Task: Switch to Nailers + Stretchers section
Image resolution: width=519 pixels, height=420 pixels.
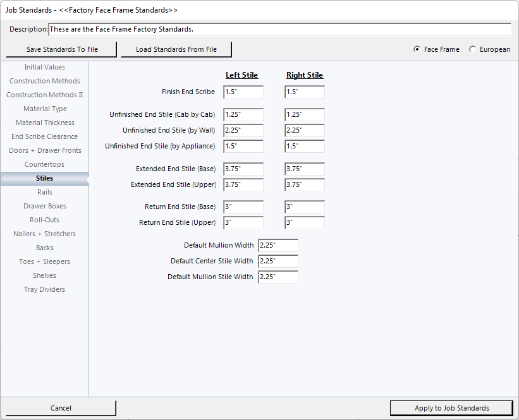Action: (x=44, y=234)
